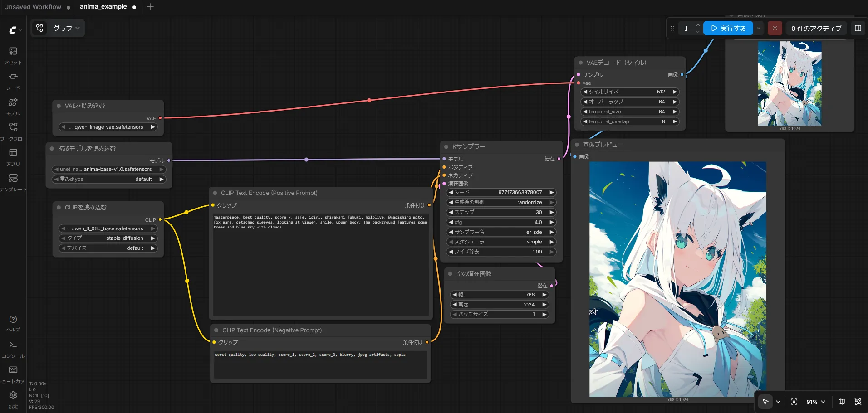Collapse the CLIPを読み込む node
The width and height of the screenshot is (868, 413).
click(59, 208)
